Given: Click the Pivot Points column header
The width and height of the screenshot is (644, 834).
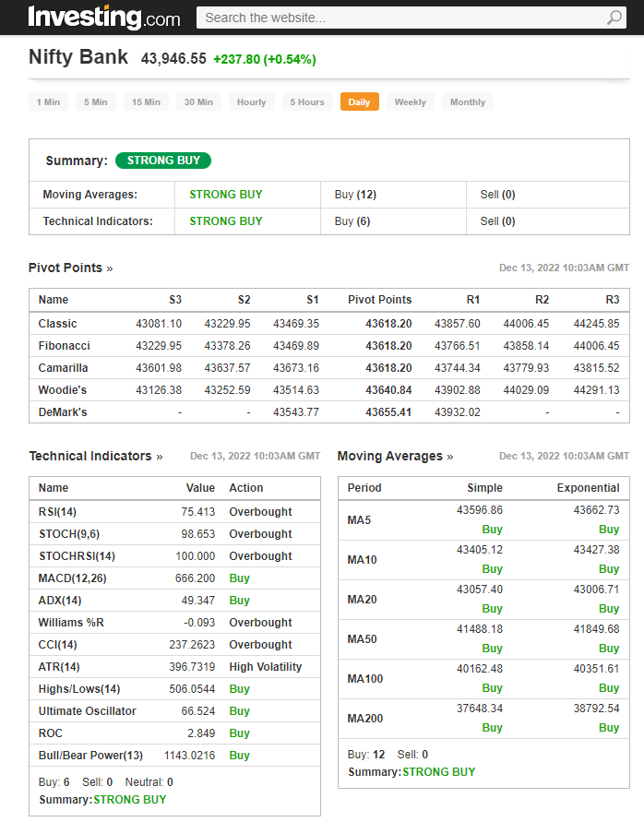Looking at the screenshot, I should (380, 300).
